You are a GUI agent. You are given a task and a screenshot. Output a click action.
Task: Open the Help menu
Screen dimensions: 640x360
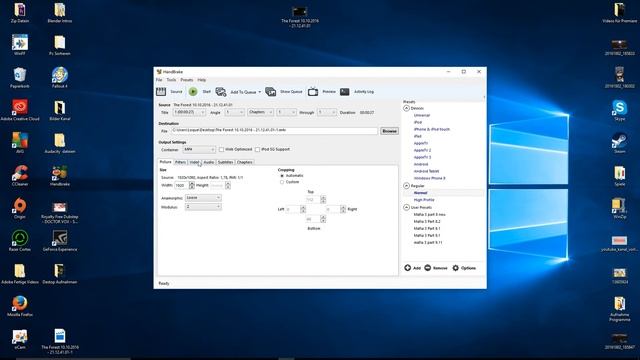[x=202, y=80]
